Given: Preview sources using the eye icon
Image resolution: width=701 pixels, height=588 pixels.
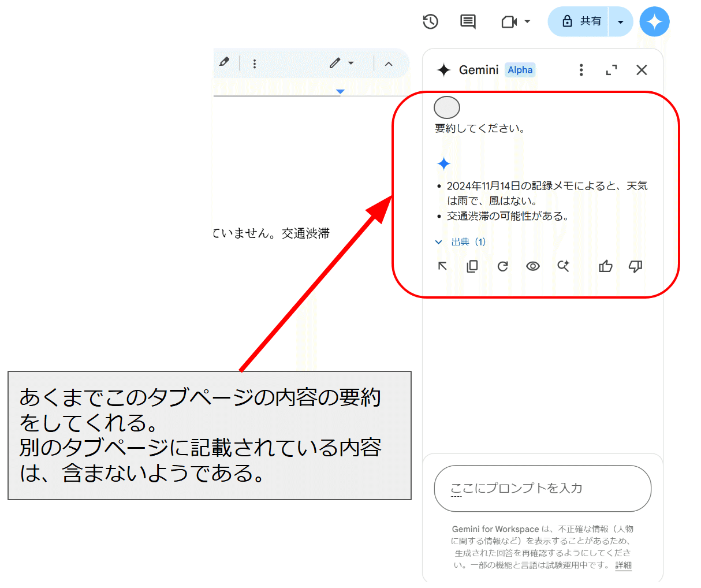Looking at the screenshot, I should (532, 266).
